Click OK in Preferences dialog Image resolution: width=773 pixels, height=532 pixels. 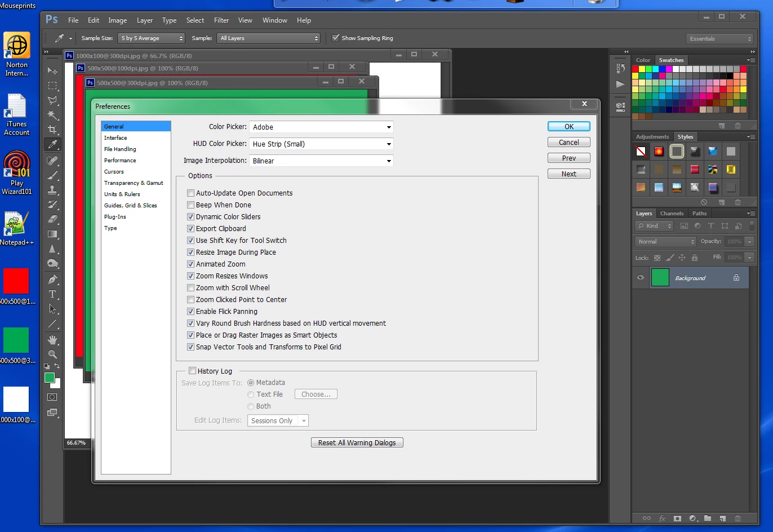(569, 127)
